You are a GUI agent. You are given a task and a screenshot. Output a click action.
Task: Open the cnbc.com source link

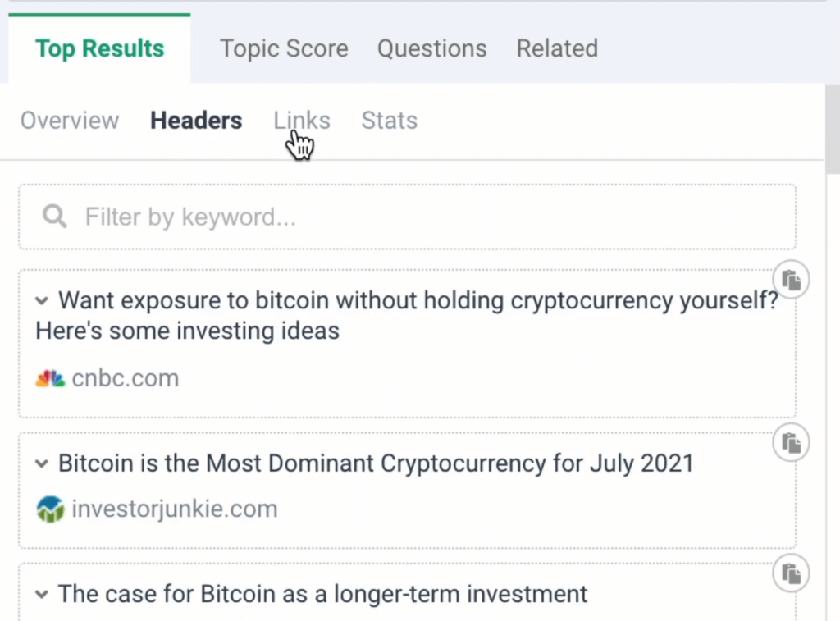pyautogui.click(x=126, y=378)
